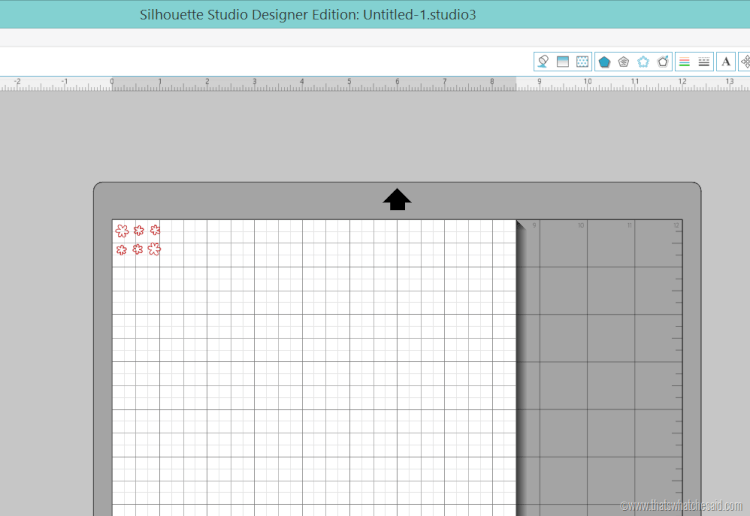
Task: Select the bottom-right red flower shape
Action: (x=154, y=249)
